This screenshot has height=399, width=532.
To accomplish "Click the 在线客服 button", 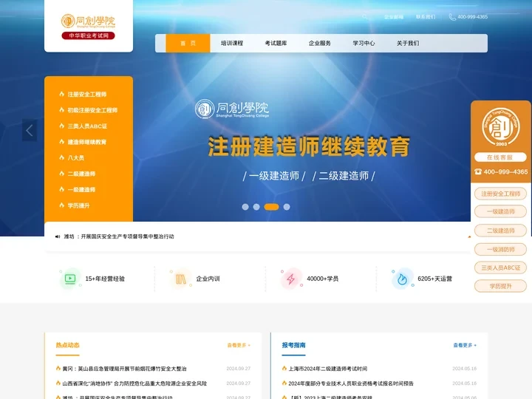I will [500, 157].
